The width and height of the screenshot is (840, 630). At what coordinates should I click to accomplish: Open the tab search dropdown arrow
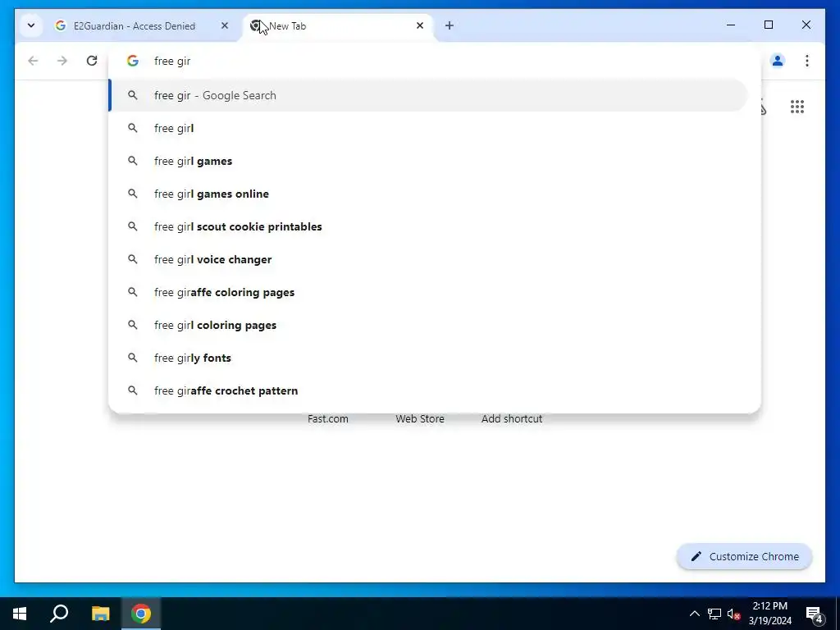[31, 25]
